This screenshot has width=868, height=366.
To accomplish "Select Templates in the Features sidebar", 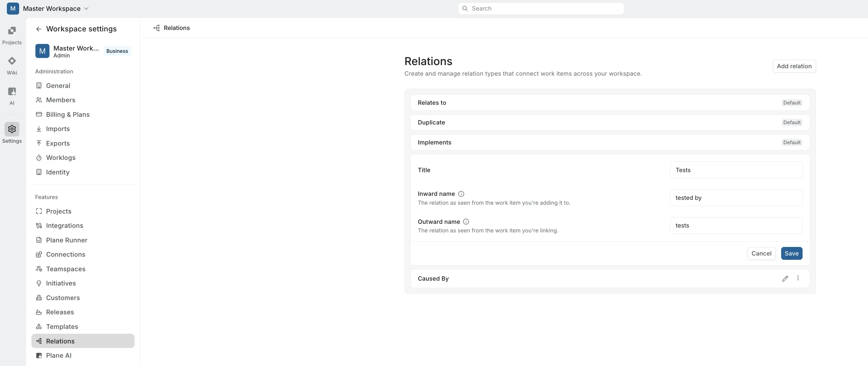I will [62, 326].
